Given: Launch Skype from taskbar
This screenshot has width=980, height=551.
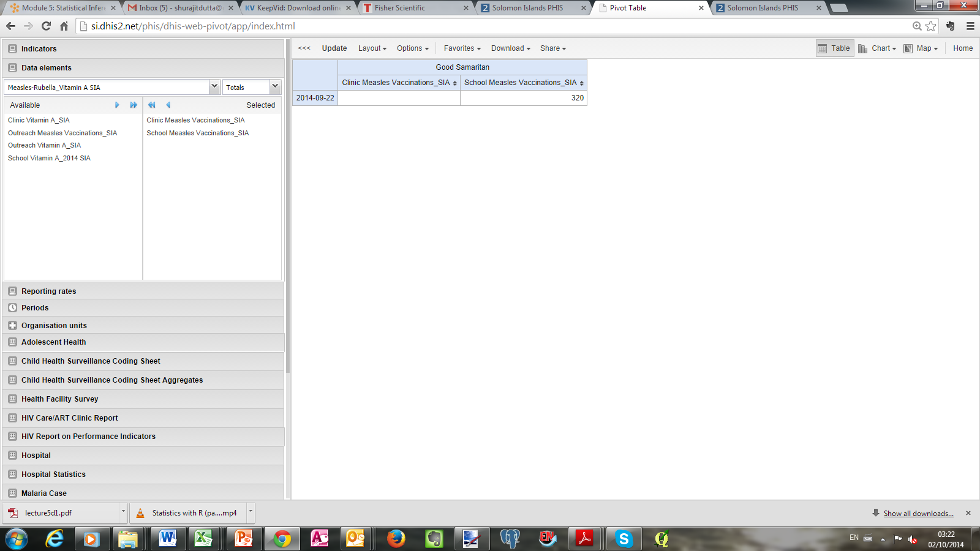Looking at the screenshot, I should [624, 539].
